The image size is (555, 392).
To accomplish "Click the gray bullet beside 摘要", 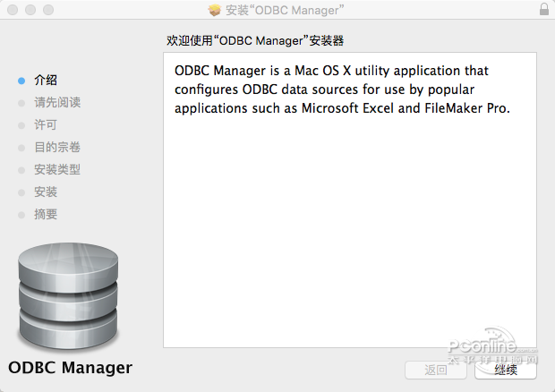I will 21,215.
